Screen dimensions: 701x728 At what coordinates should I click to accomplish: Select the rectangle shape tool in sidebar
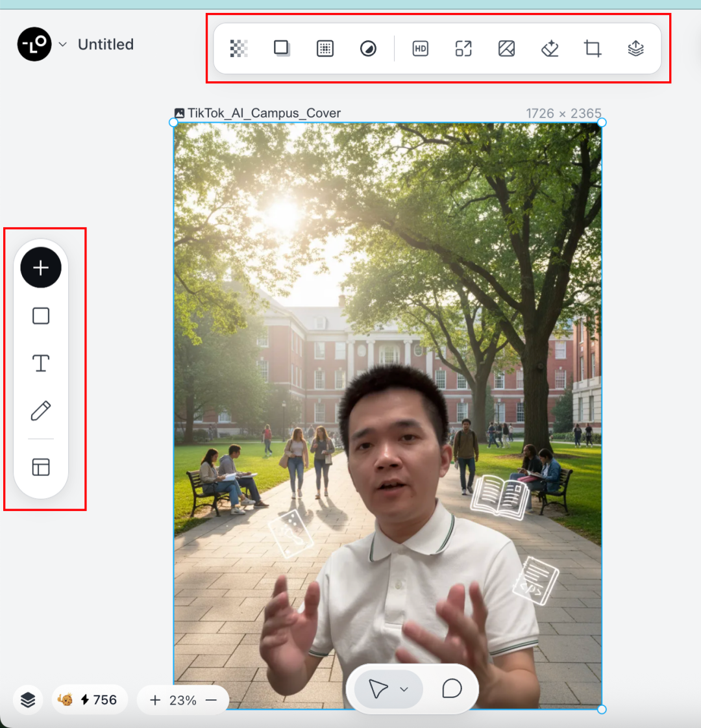[x=41, y=316]
